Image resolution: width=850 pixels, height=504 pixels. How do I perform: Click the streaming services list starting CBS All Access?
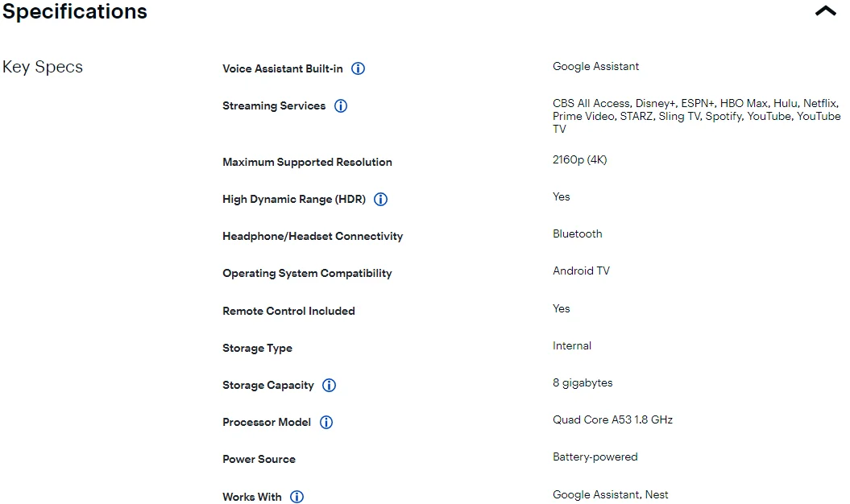click(697, 116)
